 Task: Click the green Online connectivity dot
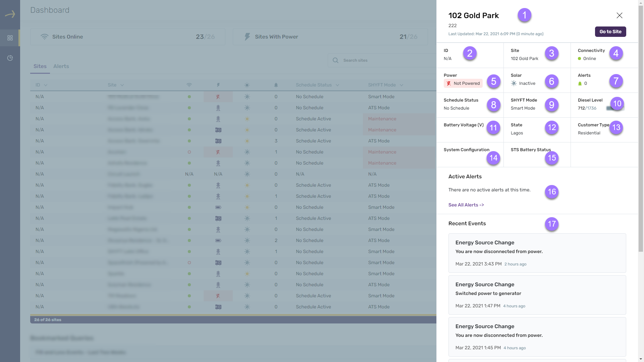tap(580, 59)
